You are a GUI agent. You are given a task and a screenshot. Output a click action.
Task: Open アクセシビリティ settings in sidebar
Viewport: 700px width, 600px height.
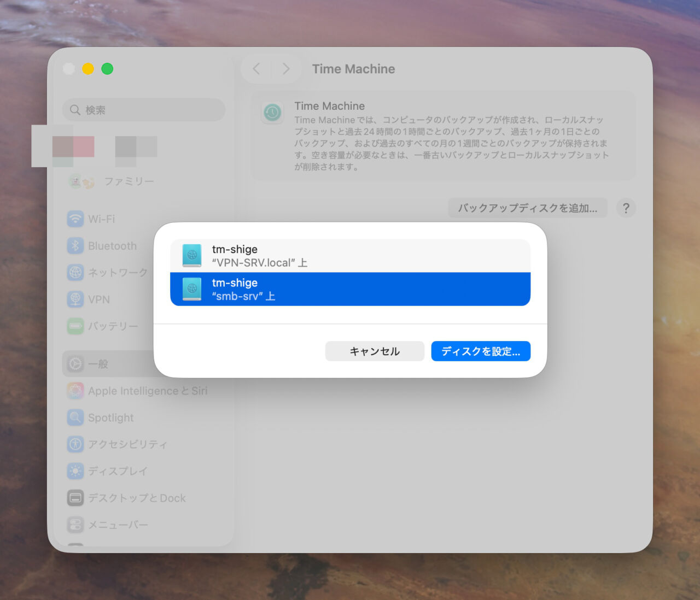(x=144, y=444)
